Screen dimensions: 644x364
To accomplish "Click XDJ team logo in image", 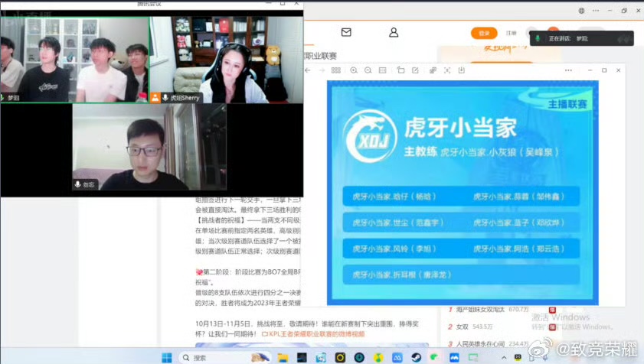I will [370, 137].
